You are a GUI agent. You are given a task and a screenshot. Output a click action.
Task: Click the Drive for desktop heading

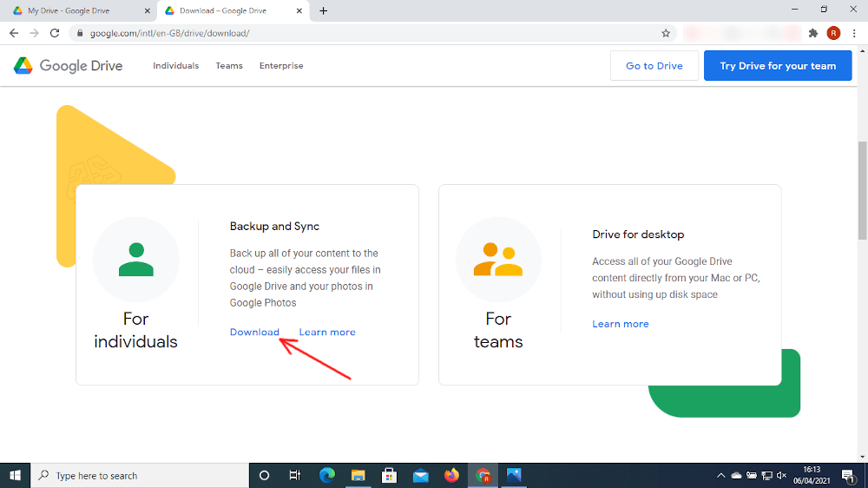[638, 234]
